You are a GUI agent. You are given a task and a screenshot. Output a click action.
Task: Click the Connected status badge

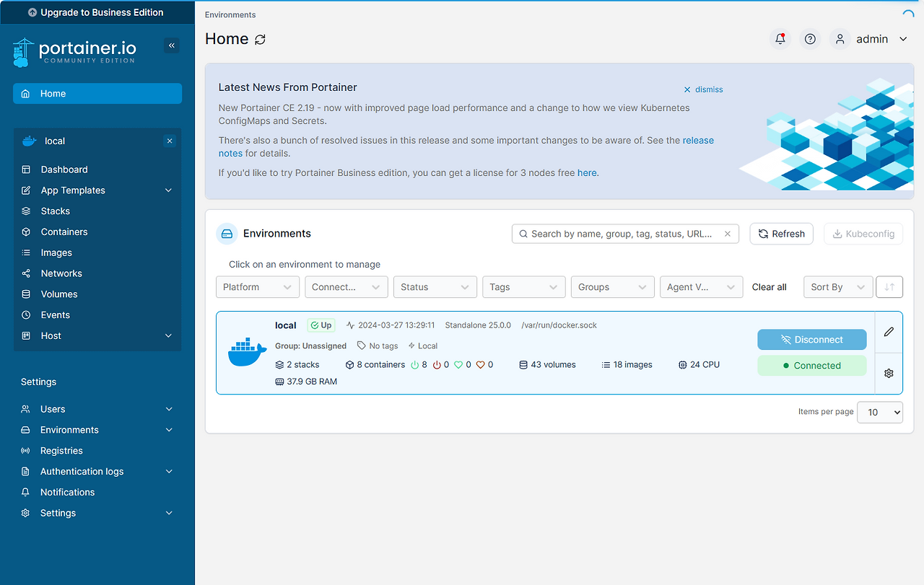812,366
